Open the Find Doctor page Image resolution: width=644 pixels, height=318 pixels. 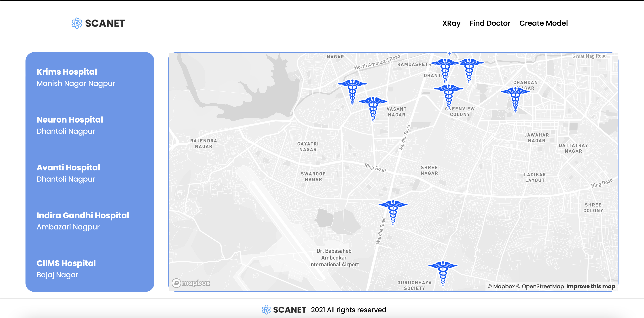(x=489, y=23)
